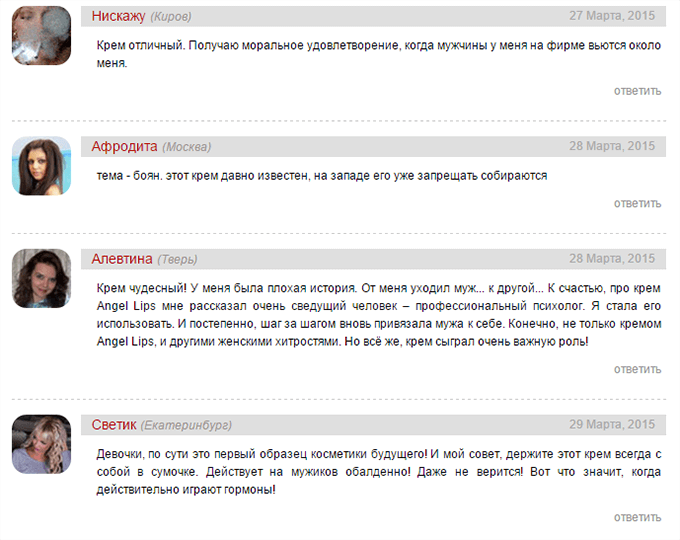
Task: Open Алевтина's avatar photo
Action: [x=41, y=278]
